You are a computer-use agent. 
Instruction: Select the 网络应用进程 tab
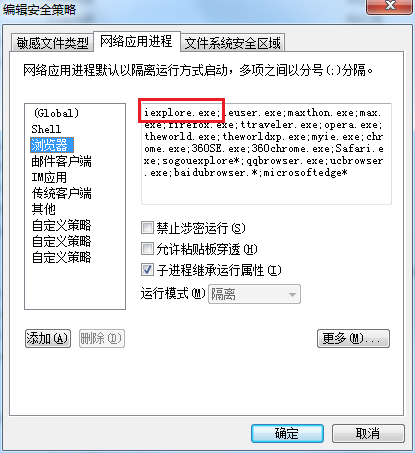click(x=137, y=42)
